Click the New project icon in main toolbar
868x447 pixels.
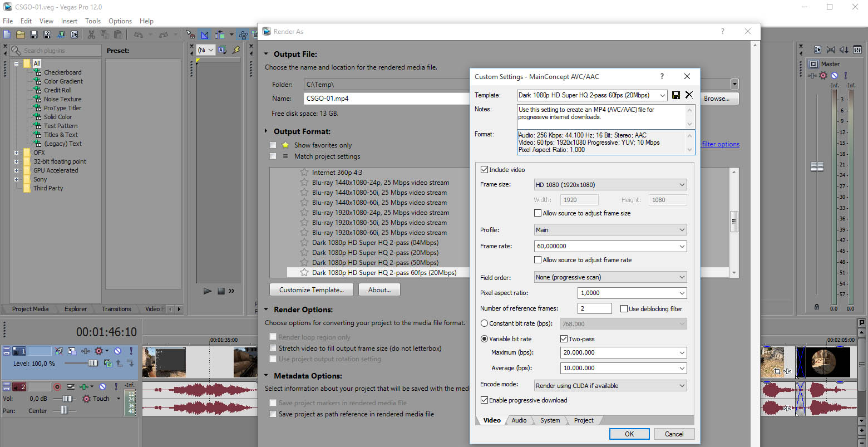click(x=7, y=35)
